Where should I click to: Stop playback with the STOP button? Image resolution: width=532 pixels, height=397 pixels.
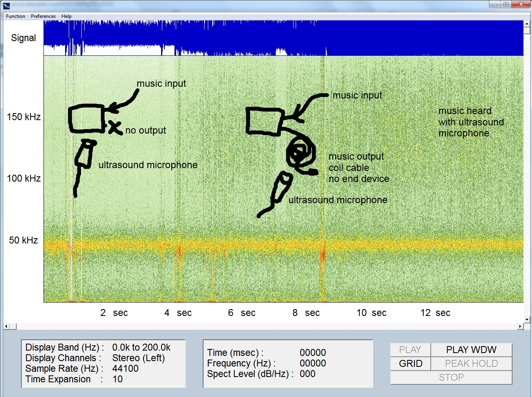[451, 377]
